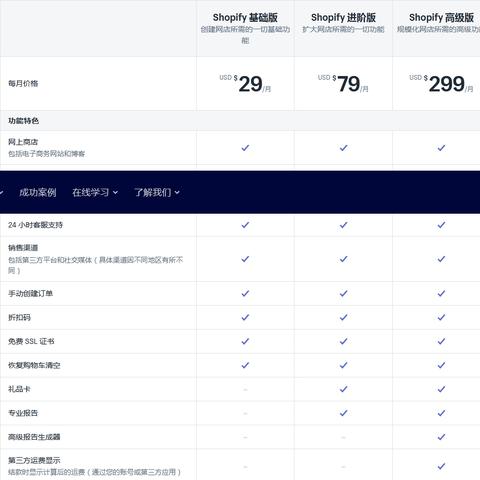Click the 网上商店 checkmark under 高级版
480x480 pixels.
[x=441, y=148]
